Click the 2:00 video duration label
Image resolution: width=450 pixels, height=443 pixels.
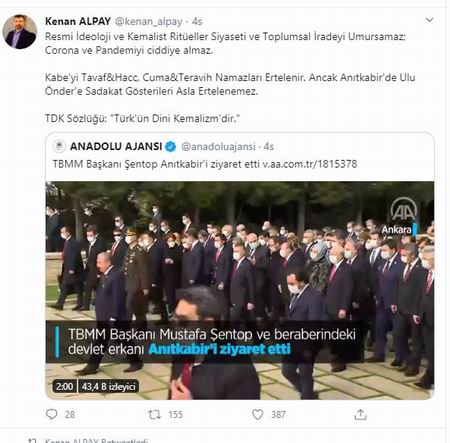tap(64, 386)
